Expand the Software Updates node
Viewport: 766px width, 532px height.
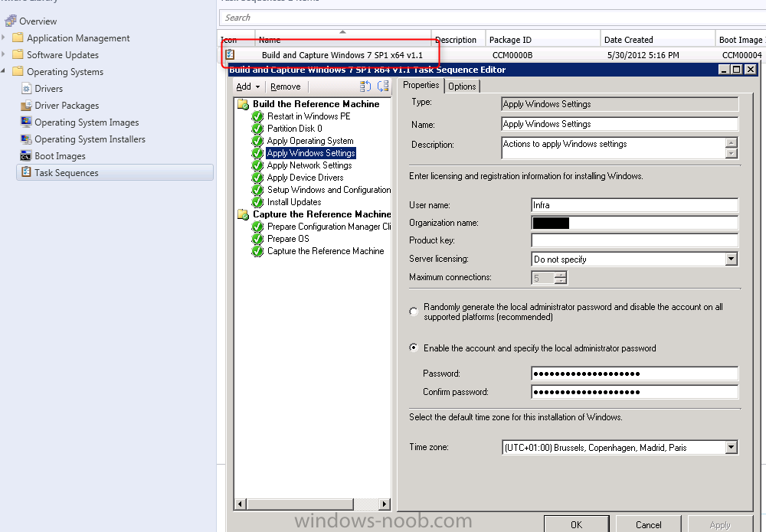[4, 54]
